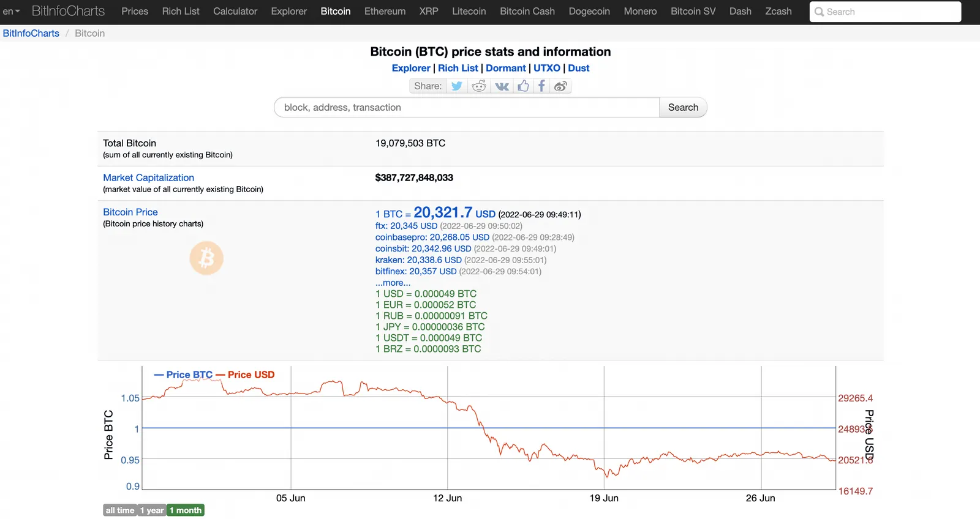Image resolution: width=980 pixels, height=519 pixels.
Task: Share page on VK icon
Action: point(502,86)
